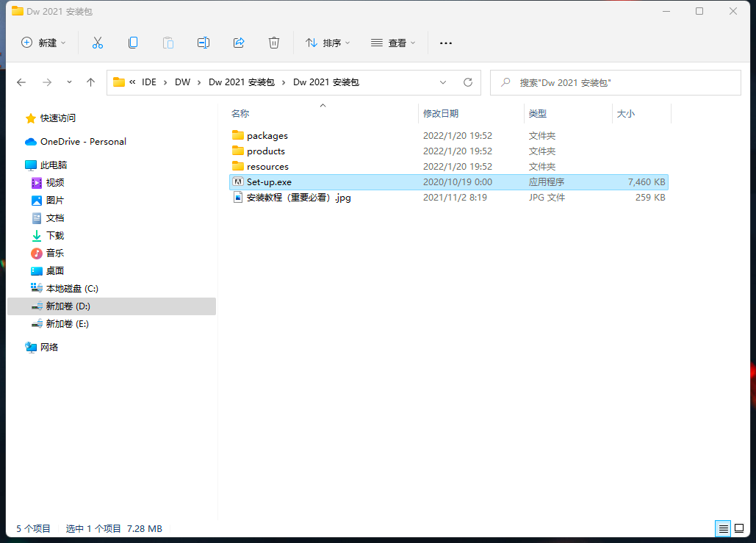This screenshot has height=543, width=756.
Task: Go up one folder level arrow
Action: 90,82
